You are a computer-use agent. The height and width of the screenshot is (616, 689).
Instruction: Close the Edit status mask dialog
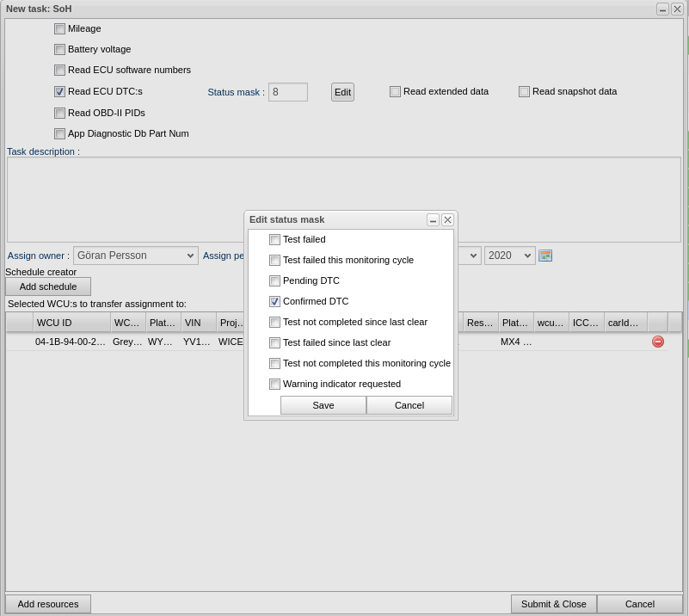click(x=447, y=219)
